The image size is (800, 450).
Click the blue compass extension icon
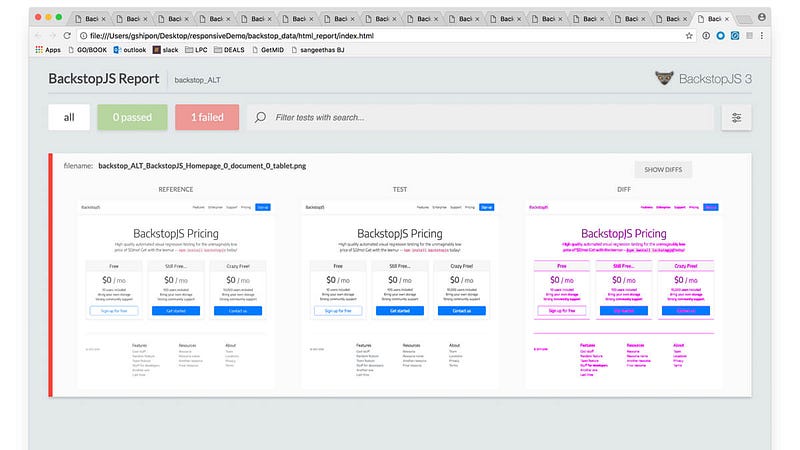(x=735, y=36)
